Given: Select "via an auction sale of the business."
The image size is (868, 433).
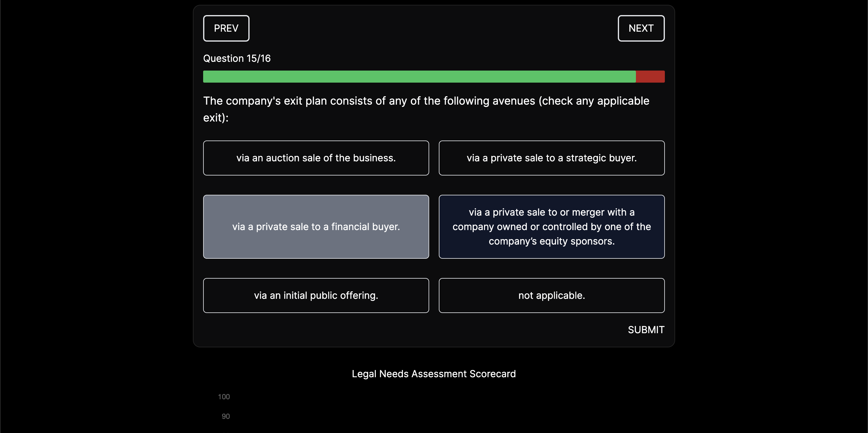Looking at the screenshot, I should 316,158.
